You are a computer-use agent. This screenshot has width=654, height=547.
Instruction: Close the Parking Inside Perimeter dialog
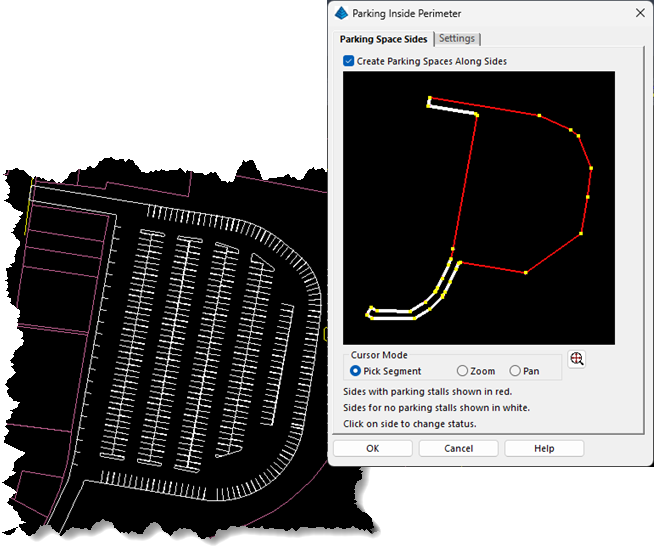click(640, 13)
